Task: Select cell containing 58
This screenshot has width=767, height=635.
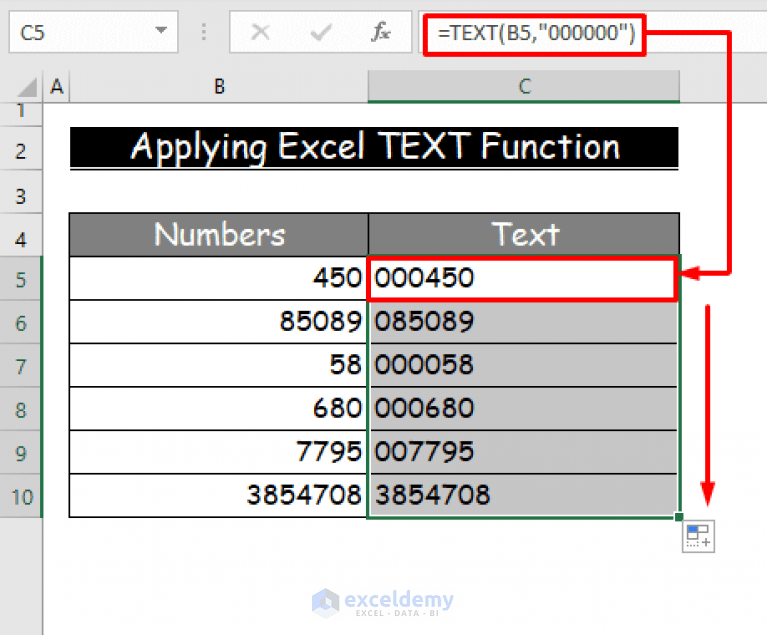Action: 219,365
